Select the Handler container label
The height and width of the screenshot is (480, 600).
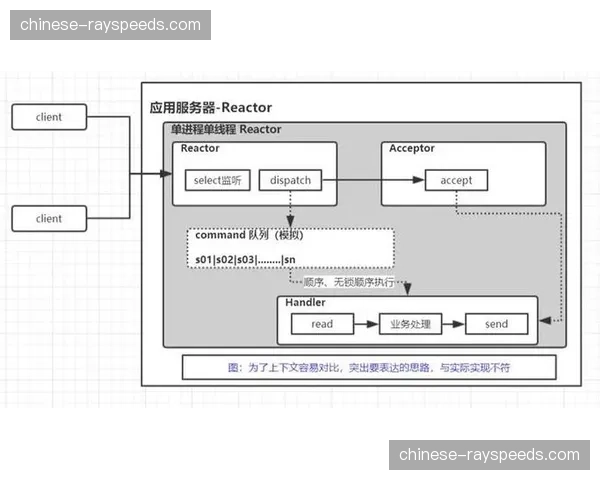pyautogui.click(x=305, y=302)
